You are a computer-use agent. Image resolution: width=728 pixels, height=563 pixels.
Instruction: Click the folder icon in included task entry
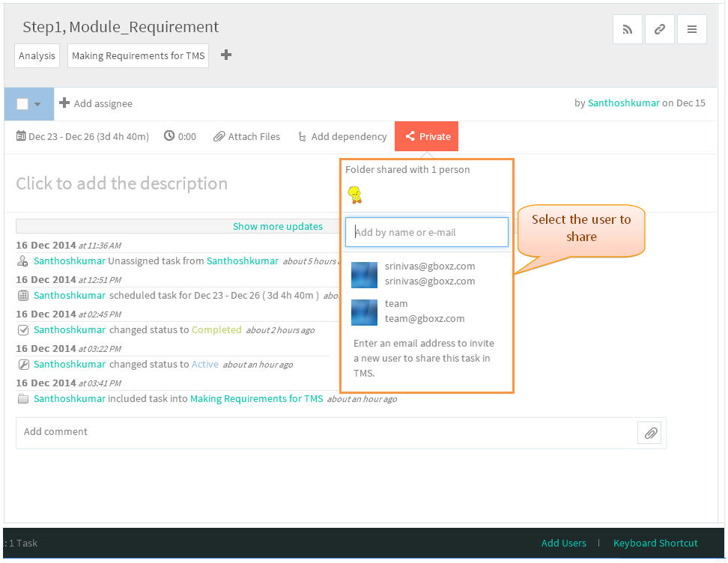(23, 399)
